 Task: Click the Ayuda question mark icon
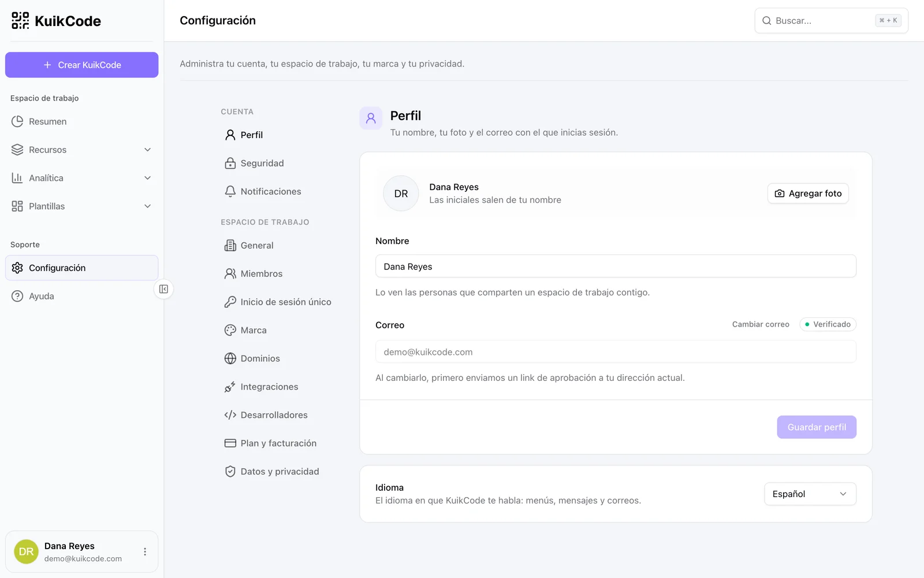click(x=17, y=296)
